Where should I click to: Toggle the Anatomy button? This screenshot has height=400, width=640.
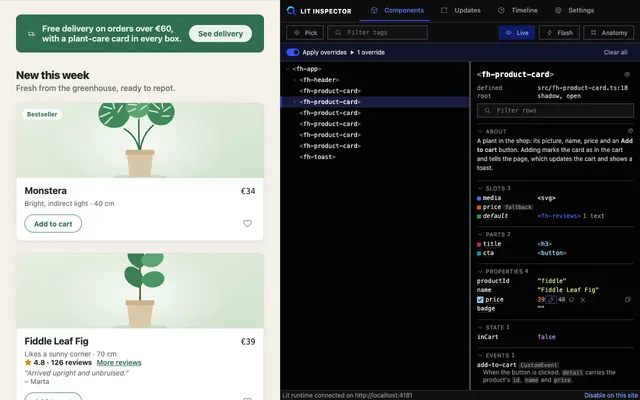609,33
